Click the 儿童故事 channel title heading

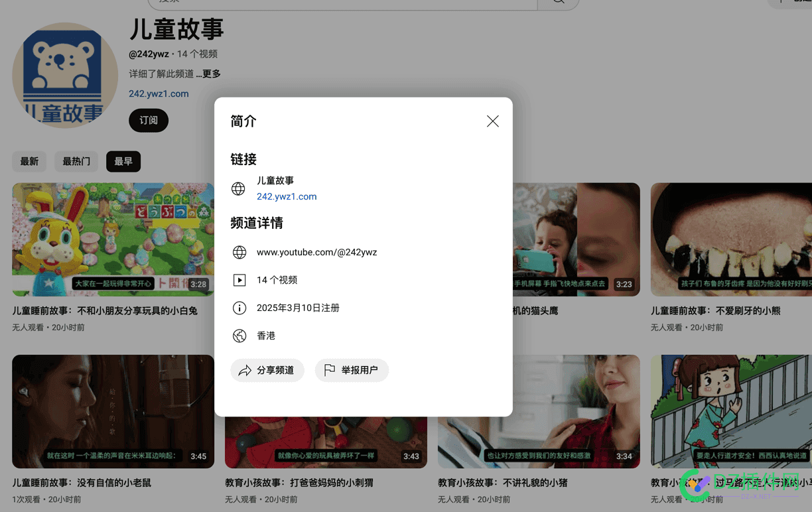coord(176,29)
